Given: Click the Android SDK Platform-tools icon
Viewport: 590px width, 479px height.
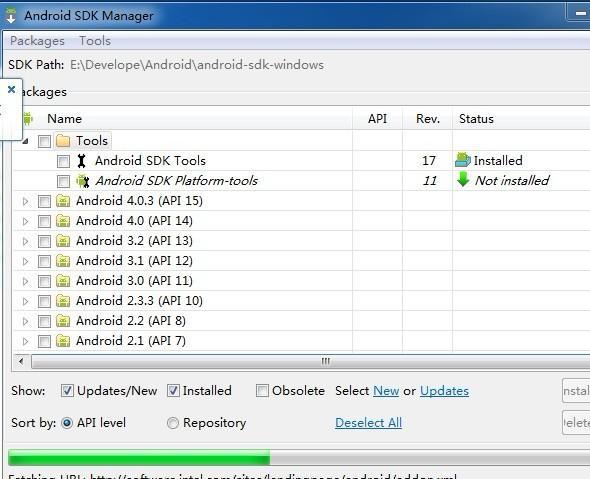Looking at the screenshot, I should [83, 181].
